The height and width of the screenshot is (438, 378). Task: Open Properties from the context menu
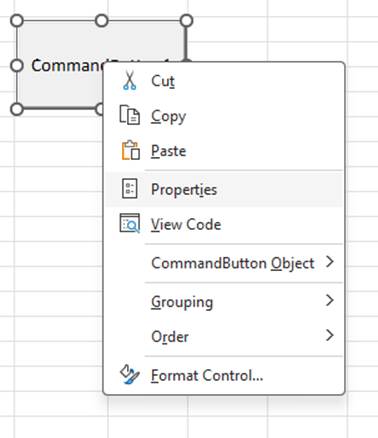coord(224,189)
